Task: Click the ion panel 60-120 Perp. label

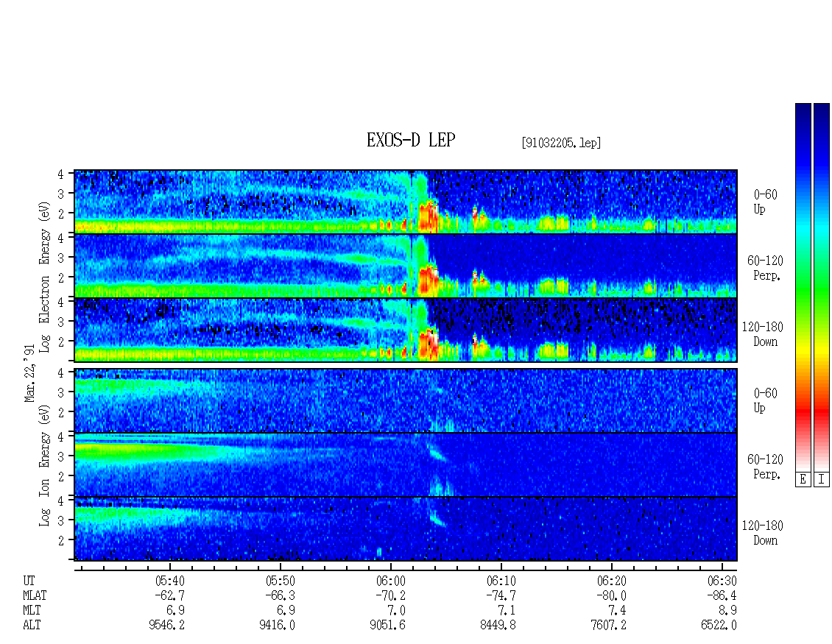Action: [764, 467]
